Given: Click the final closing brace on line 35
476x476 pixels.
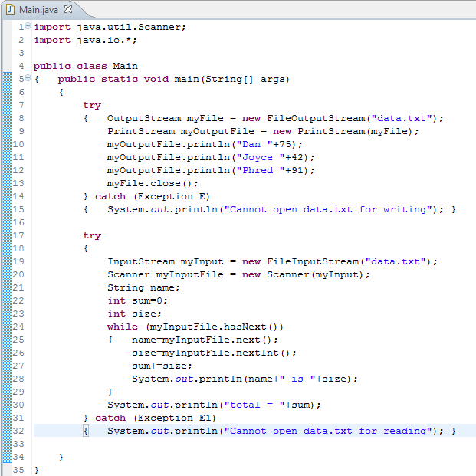Looking at the screenshot, I should pos(37,470).
